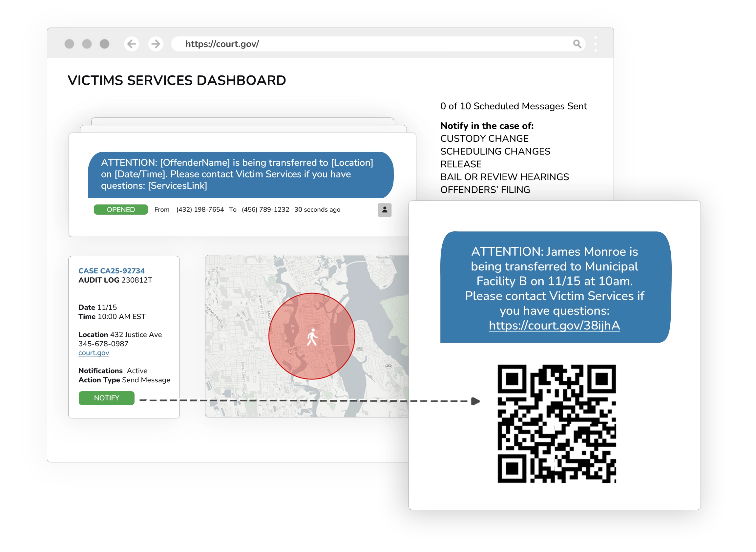Viewport: 756px width, 552px height.
Task: Select SCHEDULING CHANGES notification case
Action: pos(495,151)
